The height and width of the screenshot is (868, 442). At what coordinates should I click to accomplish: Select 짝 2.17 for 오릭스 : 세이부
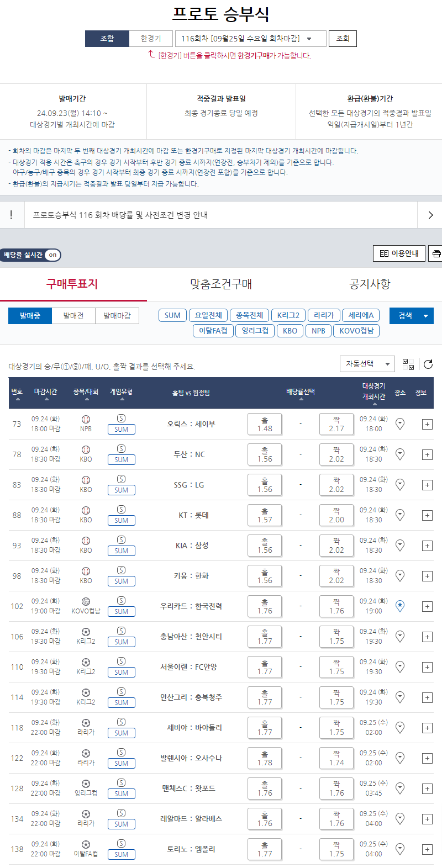tap(336, 424)
